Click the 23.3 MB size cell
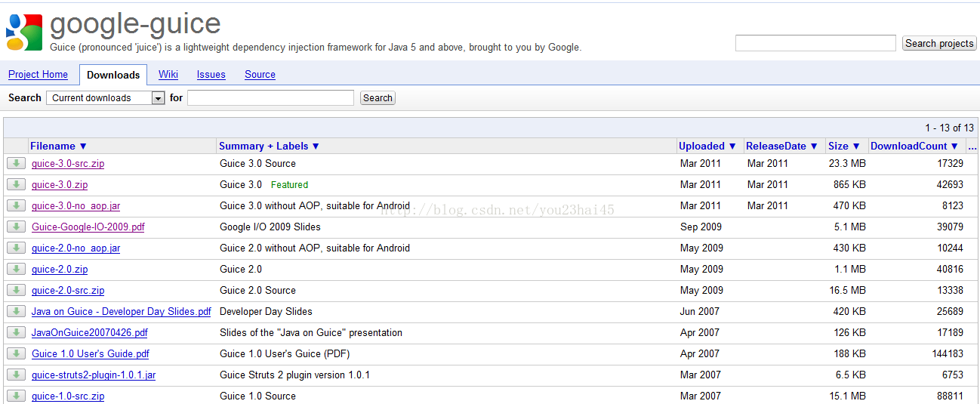Image resolution: width=980 pixels, height=404 pixels. [847, 163]
